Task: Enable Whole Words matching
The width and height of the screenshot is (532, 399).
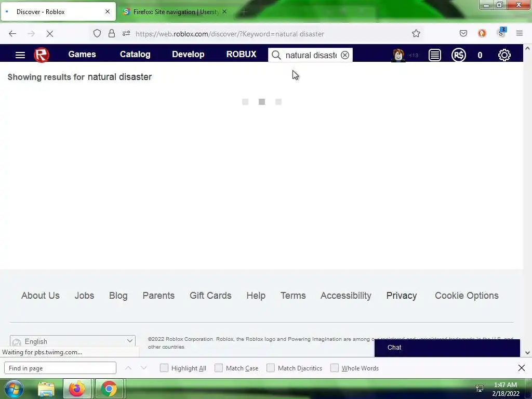Action: tap(335, 368)
